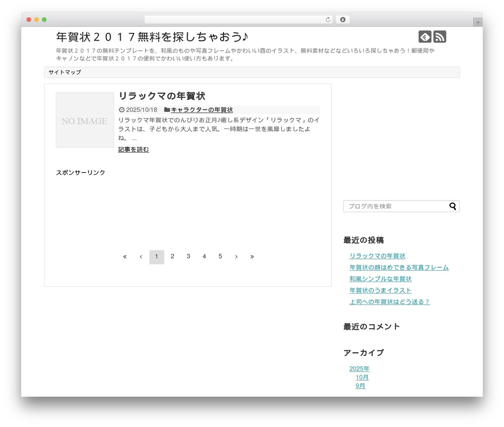
Task: Open post title リラックマの年賀状
Action: 162,96
